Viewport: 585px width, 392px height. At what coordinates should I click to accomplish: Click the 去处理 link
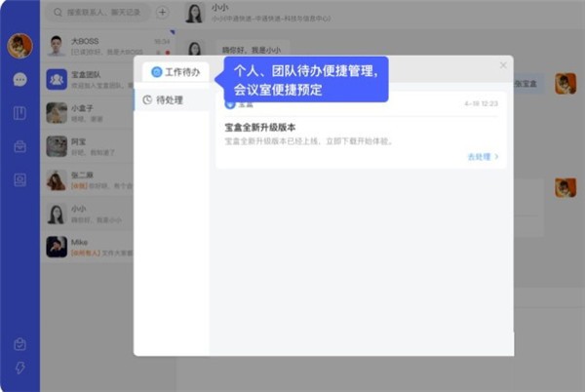[x=479, y=157]
